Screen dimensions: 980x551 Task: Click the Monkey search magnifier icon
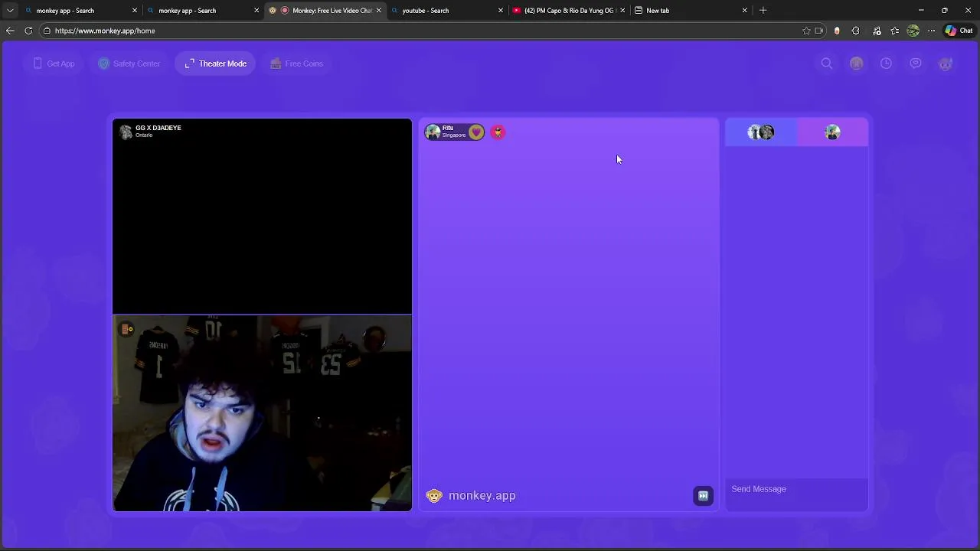click(827, 64)
